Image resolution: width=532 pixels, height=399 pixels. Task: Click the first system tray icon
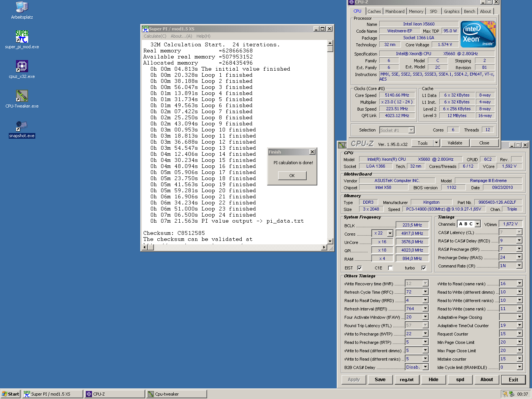point(505,394)
